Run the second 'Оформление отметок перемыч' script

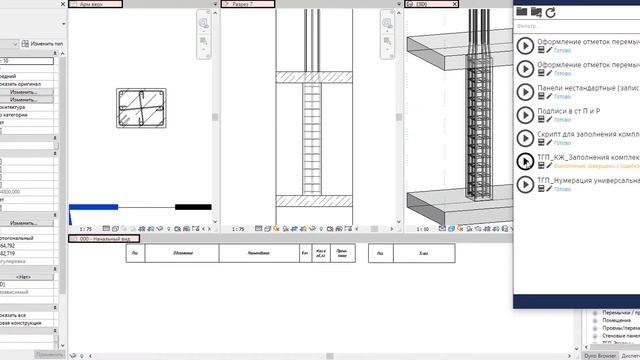tap(525, 69)
